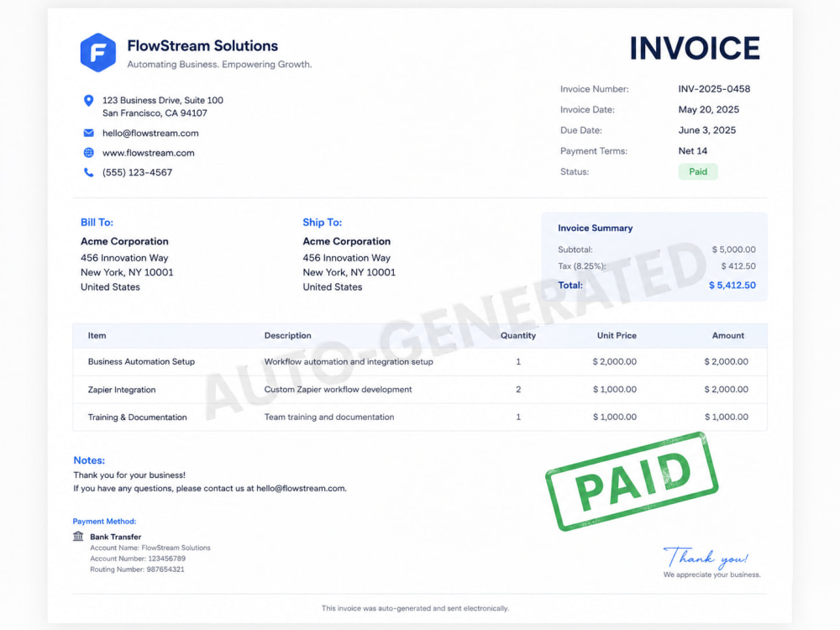Select quantity 2 in Zapier Integration row

[518, 390]
